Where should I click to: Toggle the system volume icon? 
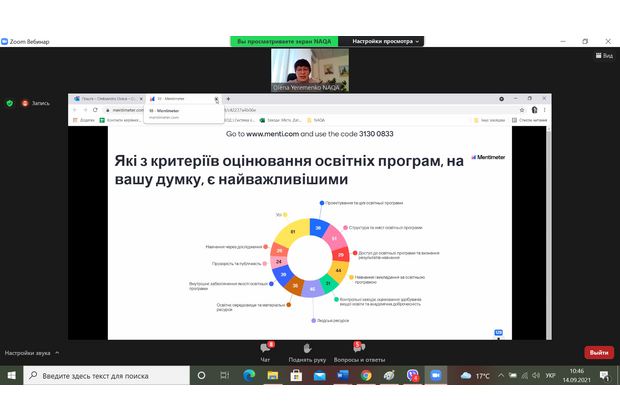pyautogui.click(x=531, y=376)
